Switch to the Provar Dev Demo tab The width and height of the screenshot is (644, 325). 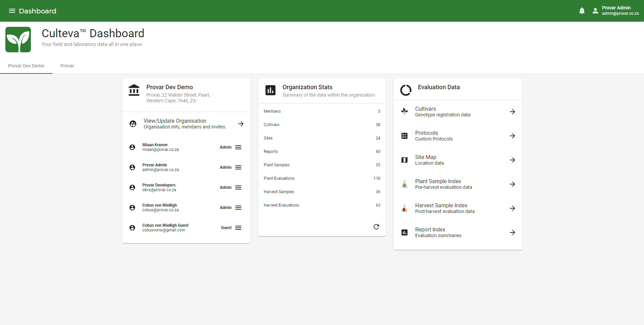26,66
